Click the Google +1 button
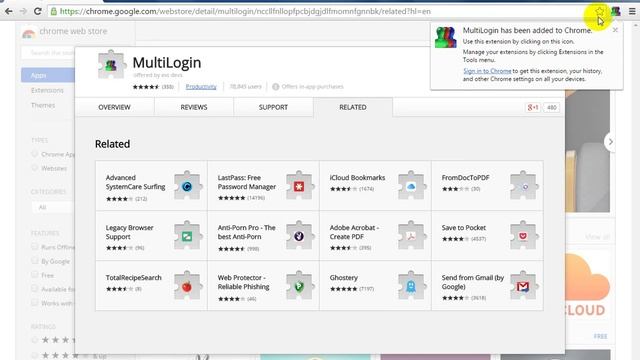 point(533,107)
